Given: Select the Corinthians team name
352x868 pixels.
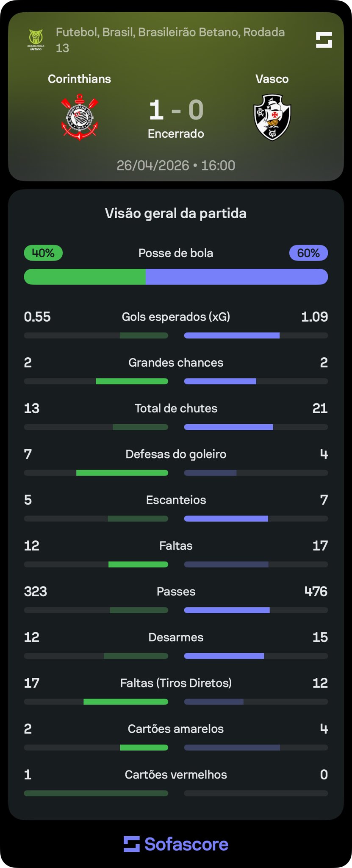Looking at the screenshot, I should pos(79,79).
